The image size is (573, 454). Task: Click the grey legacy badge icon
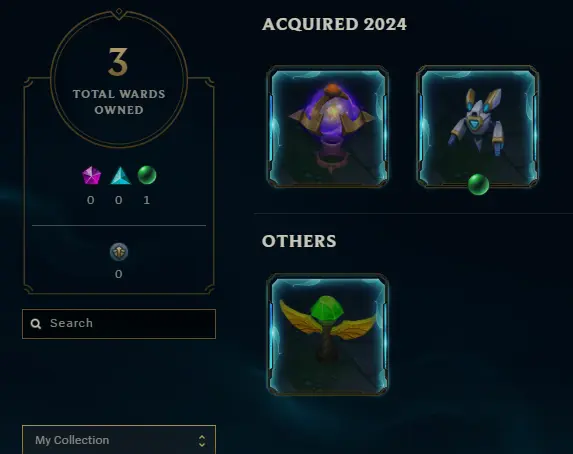119,252
